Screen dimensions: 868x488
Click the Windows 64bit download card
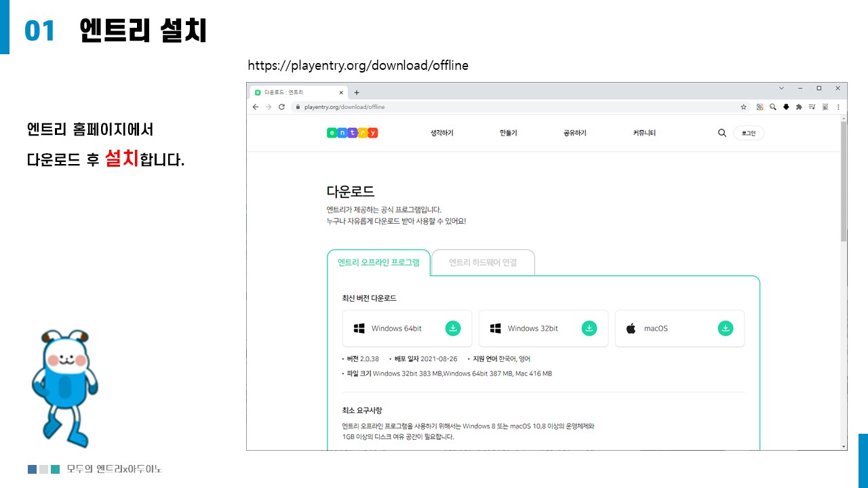click(x=407, y=328)
